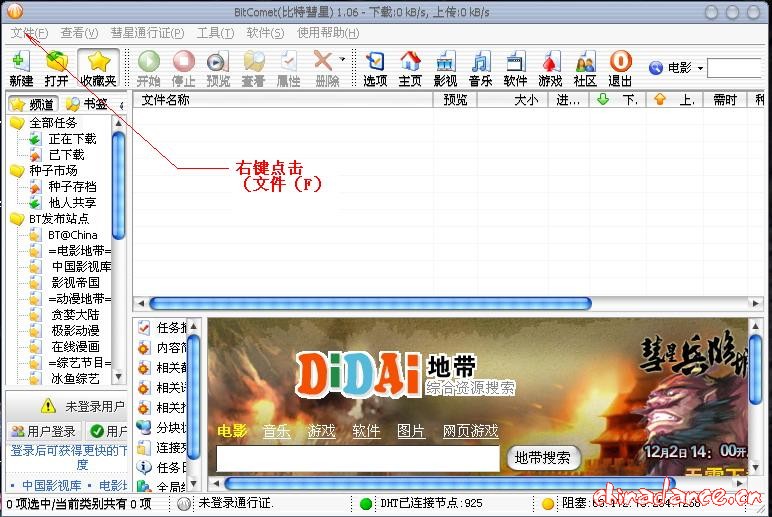The height and width of the screenshot is (517, 772).
Task: Select the BT发布站点 folder
Action: (x=59, y=219)
